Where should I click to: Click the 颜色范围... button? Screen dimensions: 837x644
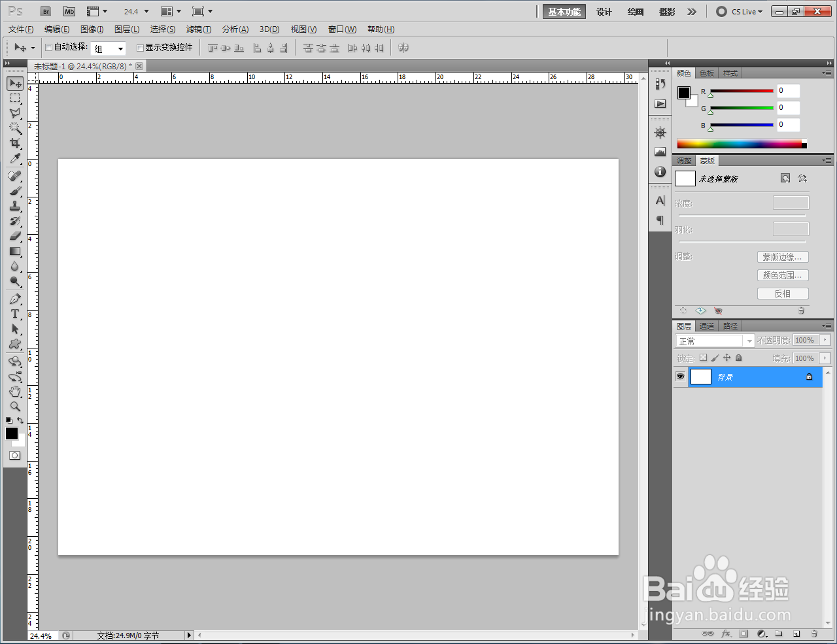pyautogui.click(x=783, y=275)
